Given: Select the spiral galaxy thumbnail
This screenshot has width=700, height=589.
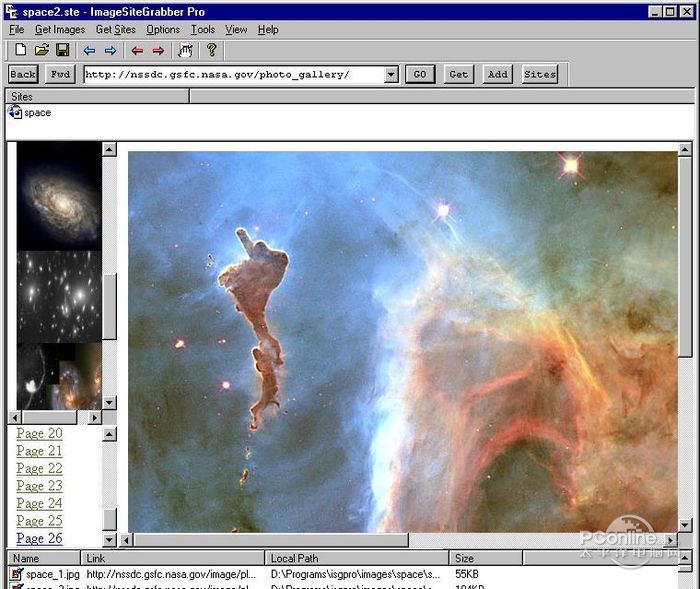Looking at the screenshot, I should pyautogui.click(x=59, y=195).
